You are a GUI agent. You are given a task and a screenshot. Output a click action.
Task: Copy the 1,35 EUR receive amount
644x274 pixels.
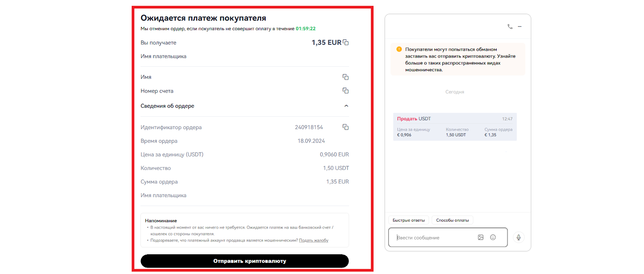[x=346, y=43]
